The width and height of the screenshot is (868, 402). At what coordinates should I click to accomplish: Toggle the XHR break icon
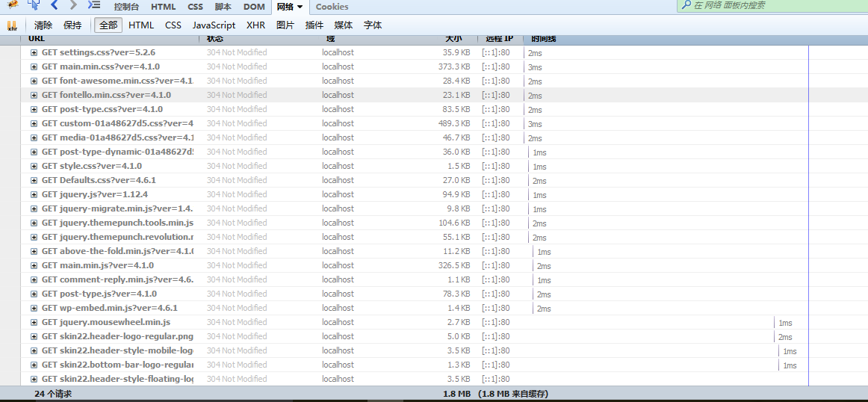[12, 25]
